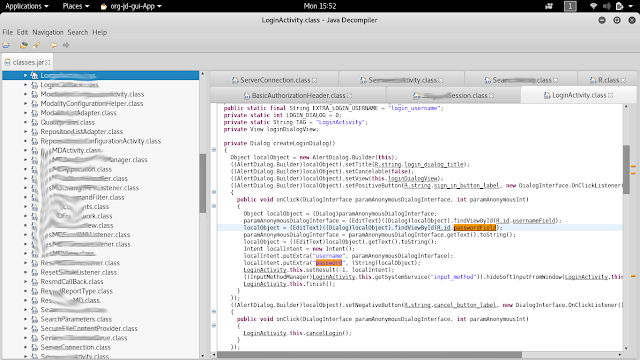Click class icon beside ResmdCallBack.class
640x360 pixels.
[x=35, y=282]
